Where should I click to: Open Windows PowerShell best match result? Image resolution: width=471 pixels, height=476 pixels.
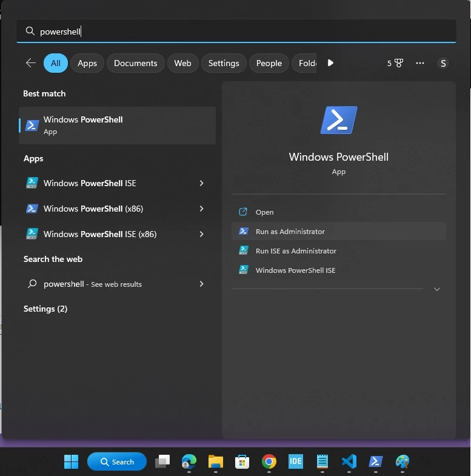point(118,126)
